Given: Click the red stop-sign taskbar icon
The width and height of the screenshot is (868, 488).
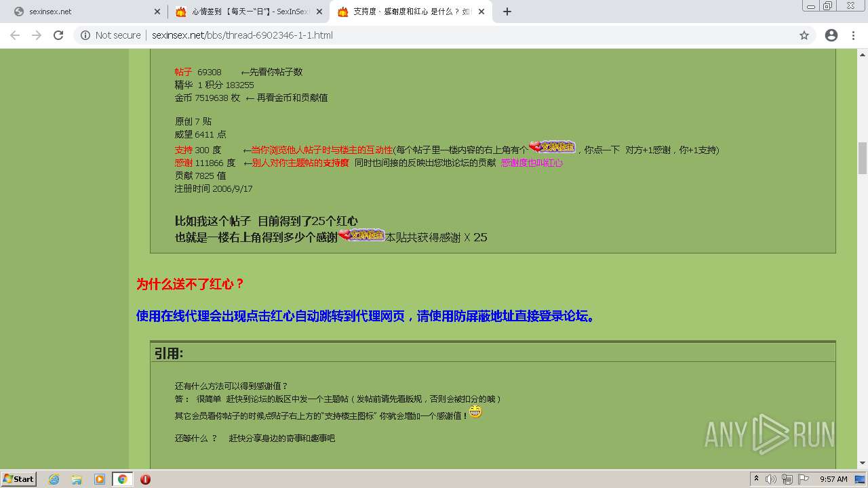Looking at the screenshot, I should 145,479.
